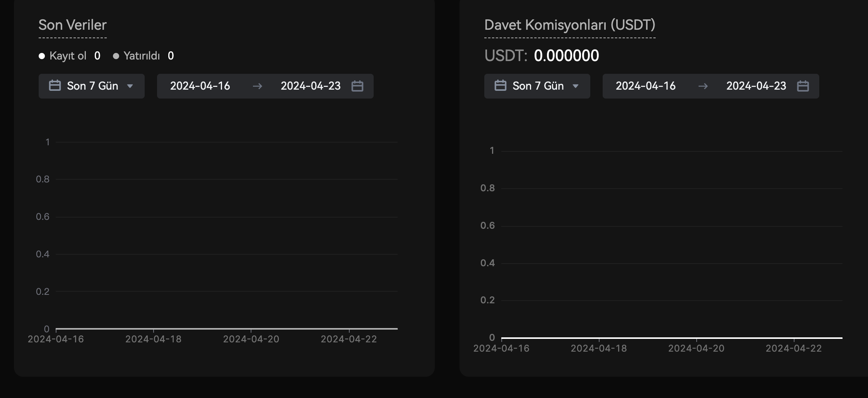The image size is (868, 398).
Task: Click the gray Yatırıldı legend dot
Action: tap(116, 56)
